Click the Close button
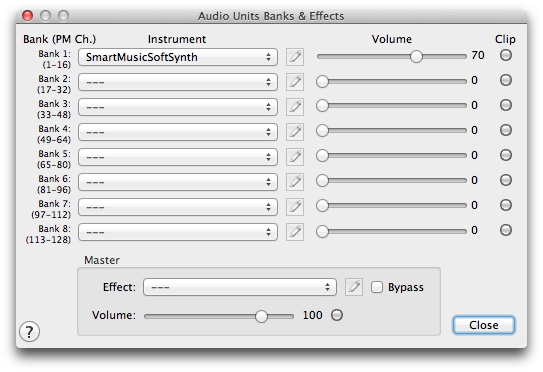543x372 pixels. 484,325
